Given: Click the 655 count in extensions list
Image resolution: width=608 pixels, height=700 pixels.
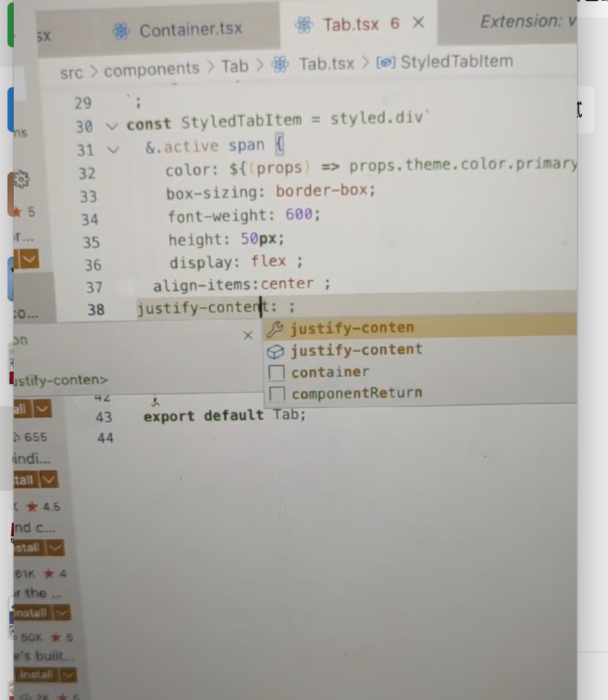Looking at the screenshot, I should 36,437.
